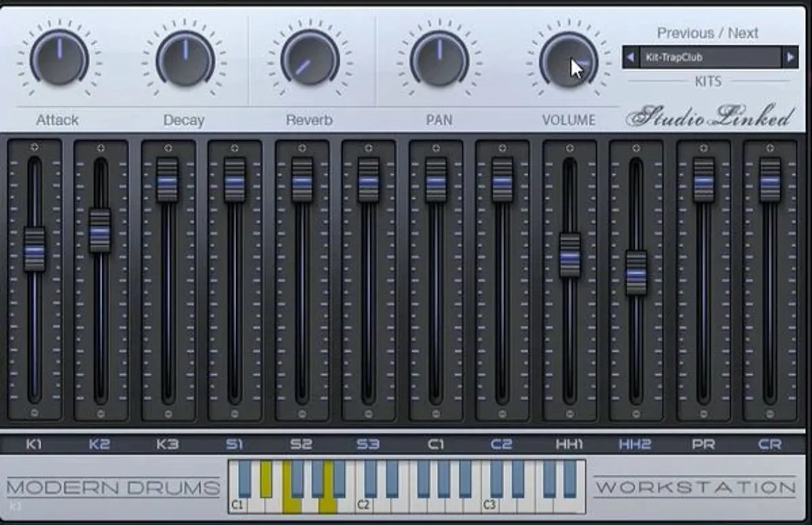Click the StudioLinked logo

click(x=709, y=116)
